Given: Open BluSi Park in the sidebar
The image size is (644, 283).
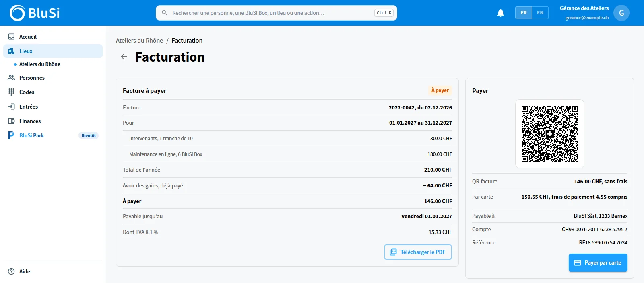Looking at the screenshot, I should tap(53, 135).
